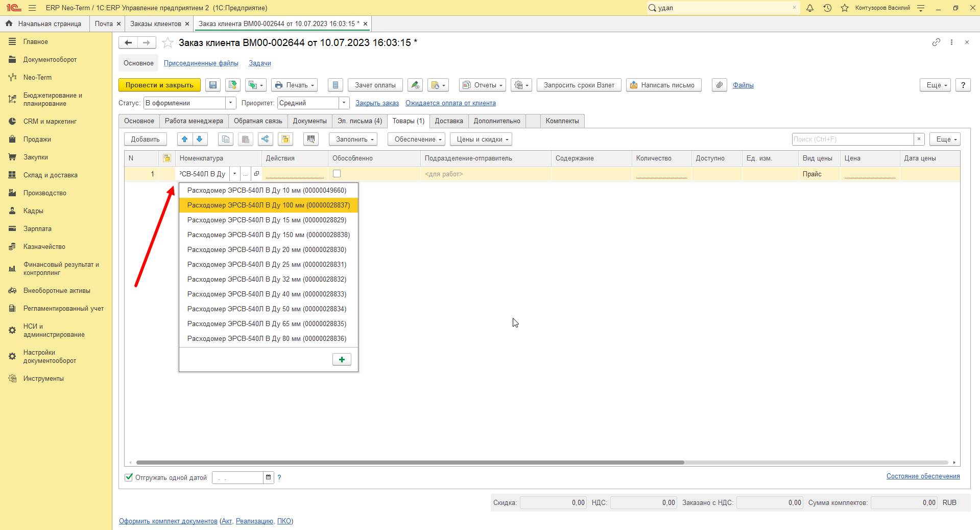Open the Обеспечение dropdown menu
Viewport: 980px width, 530px height.
coord(417,140)
